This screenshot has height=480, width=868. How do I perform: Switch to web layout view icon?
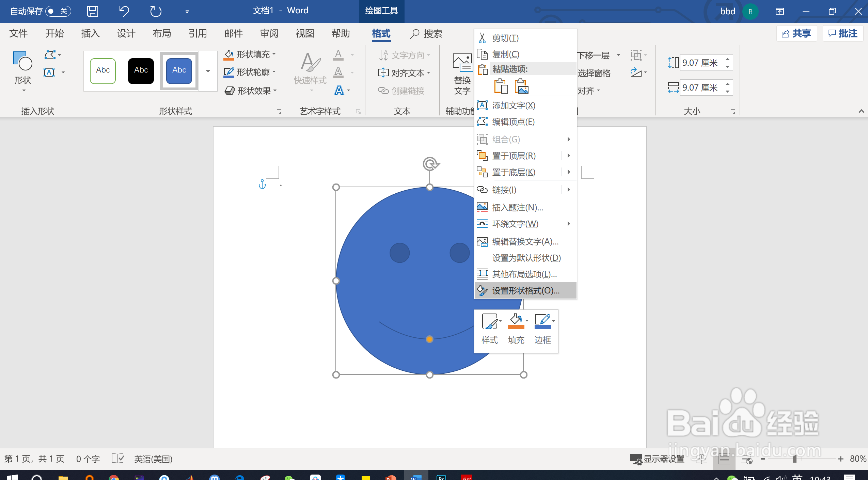746,459
